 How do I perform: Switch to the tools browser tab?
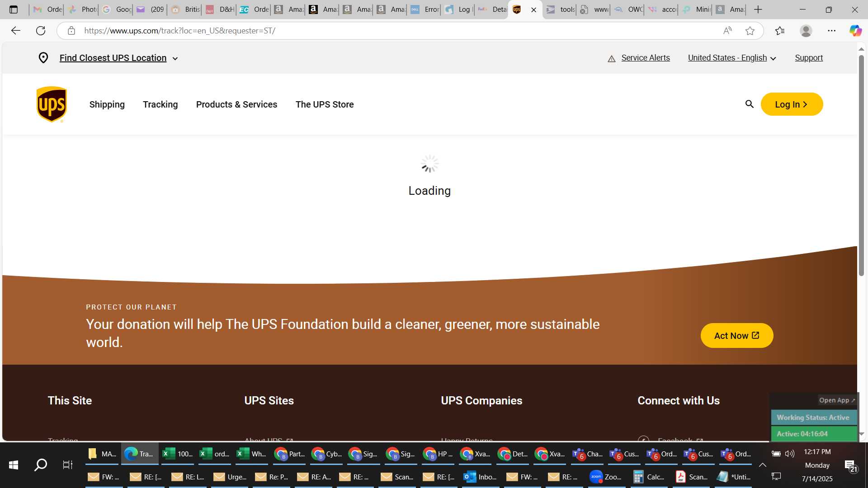pyautogui.click(x=560, y=9)
